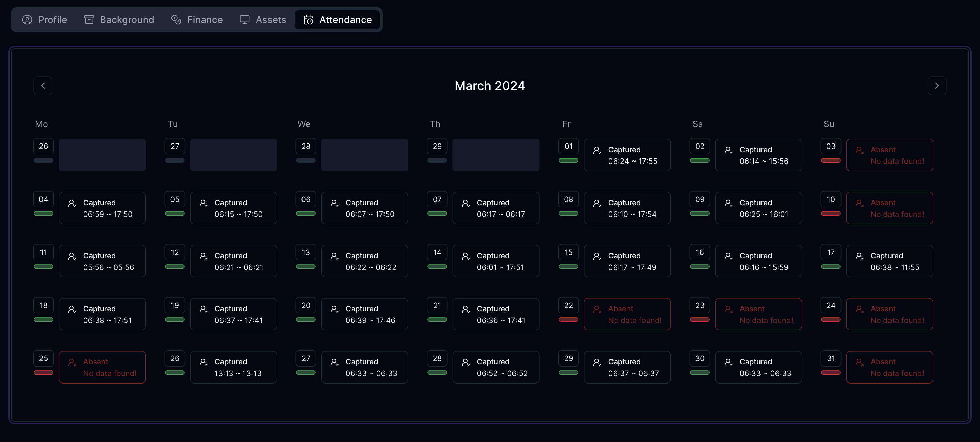Open the Captured 06:38 ~ 11:55 entry

(889, 261)
